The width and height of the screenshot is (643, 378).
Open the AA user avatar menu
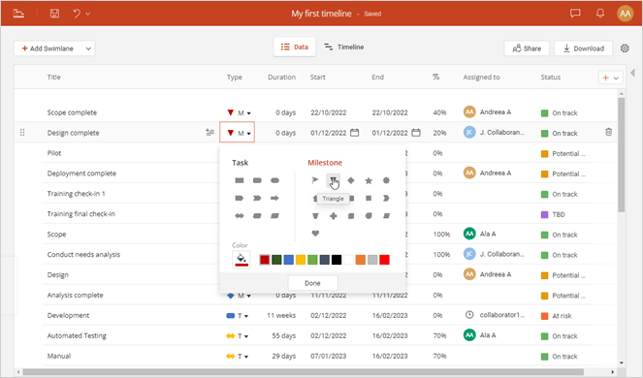625,14
